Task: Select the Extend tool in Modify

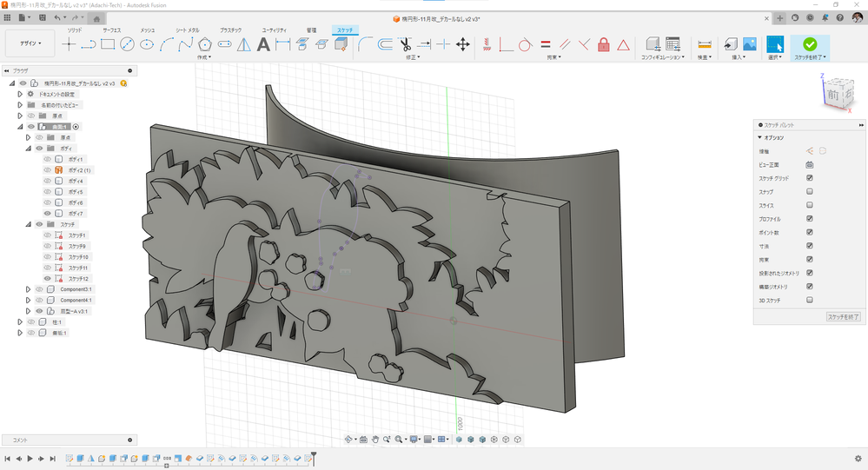Action: [x=425, y=45]
